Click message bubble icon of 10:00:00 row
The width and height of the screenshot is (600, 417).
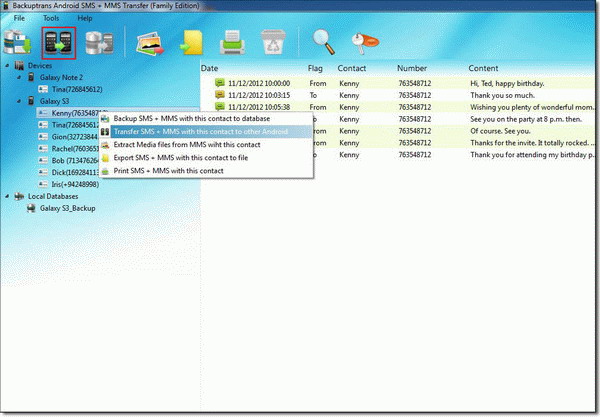[220, 83]
